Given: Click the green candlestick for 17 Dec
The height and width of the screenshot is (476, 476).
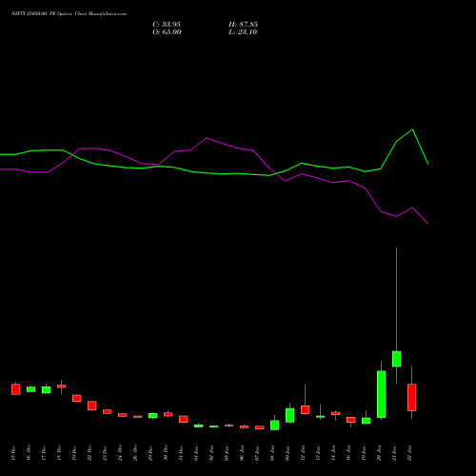Looking at the screenshot, I should pos(47,390).
